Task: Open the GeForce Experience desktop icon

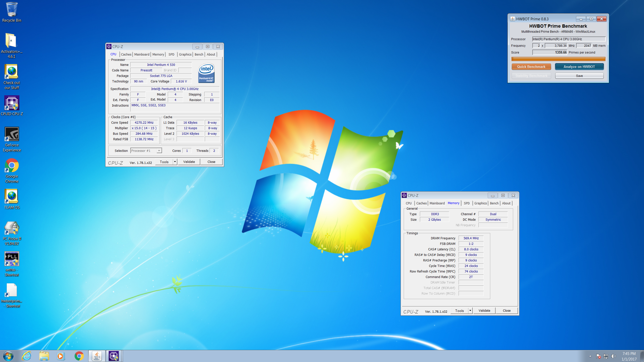Action: coord(12,139)
